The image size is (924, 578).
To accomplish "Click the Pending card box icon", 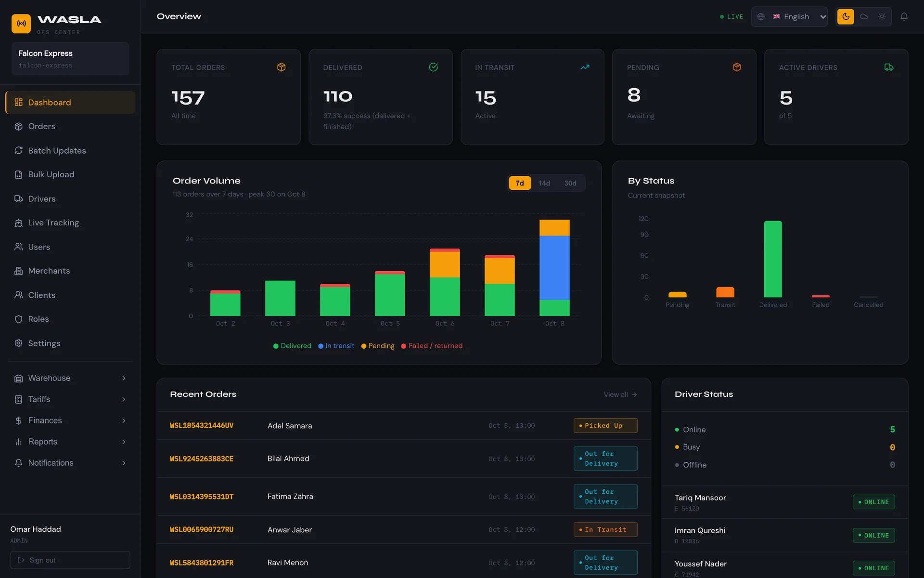I will coord(737,67).
